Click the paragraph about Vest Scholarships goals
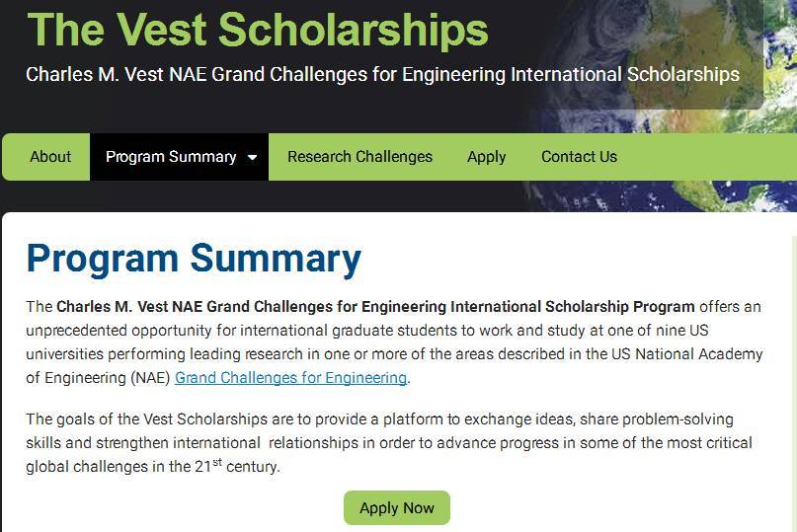797x532 pixels. coord(389,442)
